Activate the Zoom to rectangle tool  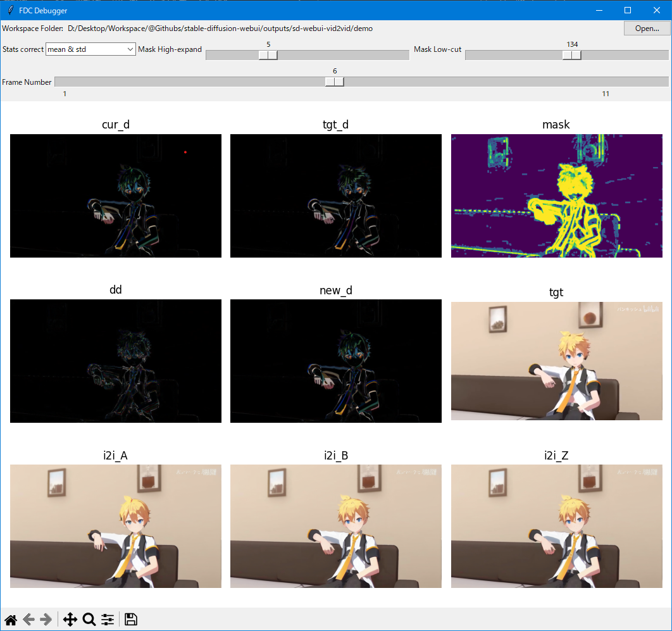[x=89, y=620]
